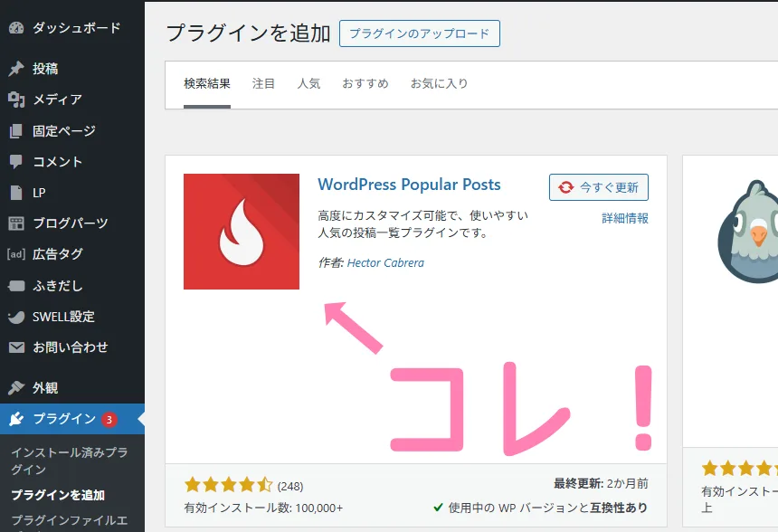Image resolution: width=778 pixels, height=532 pixels.
Task: Click the pages icon beside 固定ページ
Action: click(x=16, y=131)
